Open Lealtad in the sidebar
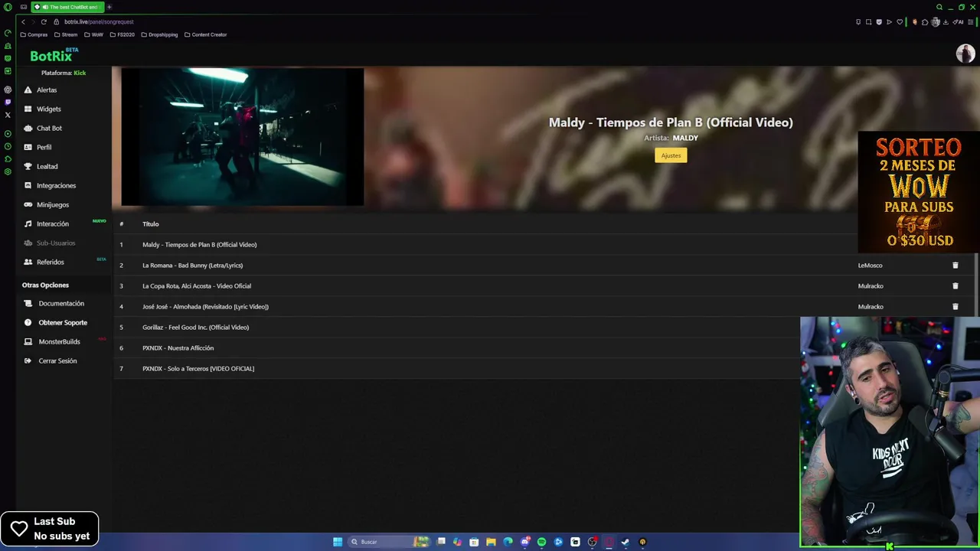Image resolution: width=980 pixels, height=551 pixels. 47,167
